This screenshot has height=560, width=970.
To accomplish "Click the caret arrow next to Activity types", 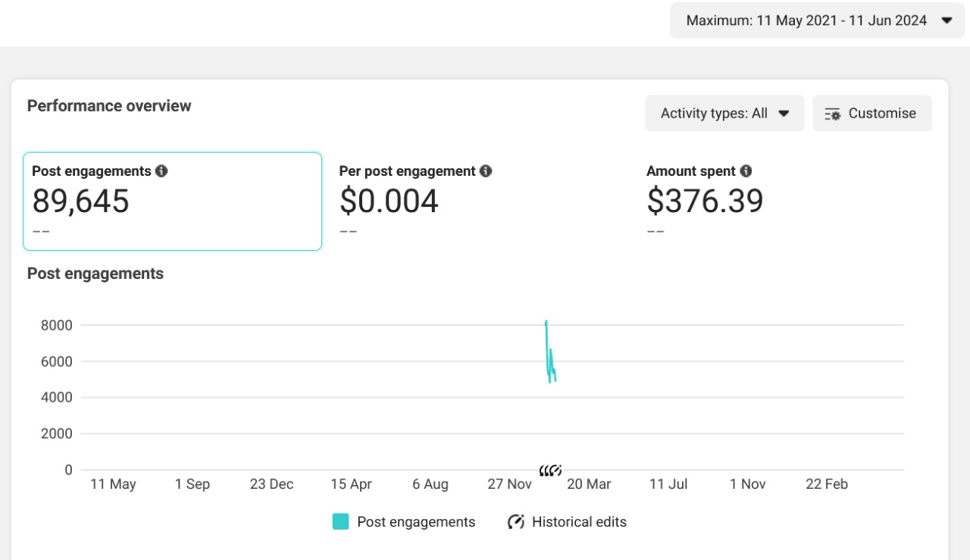I will coord(784,114).
